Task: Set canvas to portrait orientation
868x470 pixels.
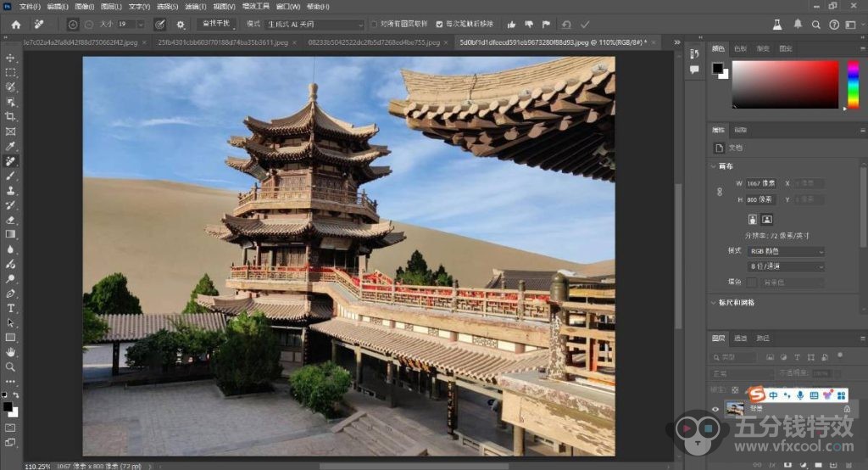Action: click(x=753, y=220)
